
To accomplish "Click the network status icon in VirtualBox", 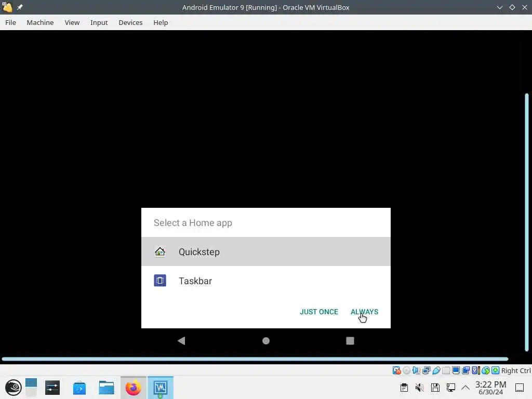I will click(426, 370).
